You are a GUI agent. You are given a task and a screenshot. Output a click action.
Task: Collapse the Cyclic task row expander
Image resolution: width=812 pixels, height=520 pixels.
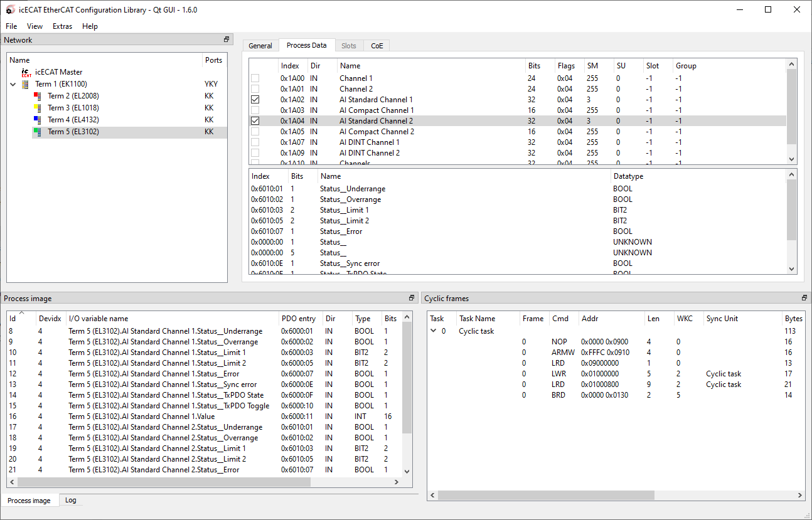[434, 331]
